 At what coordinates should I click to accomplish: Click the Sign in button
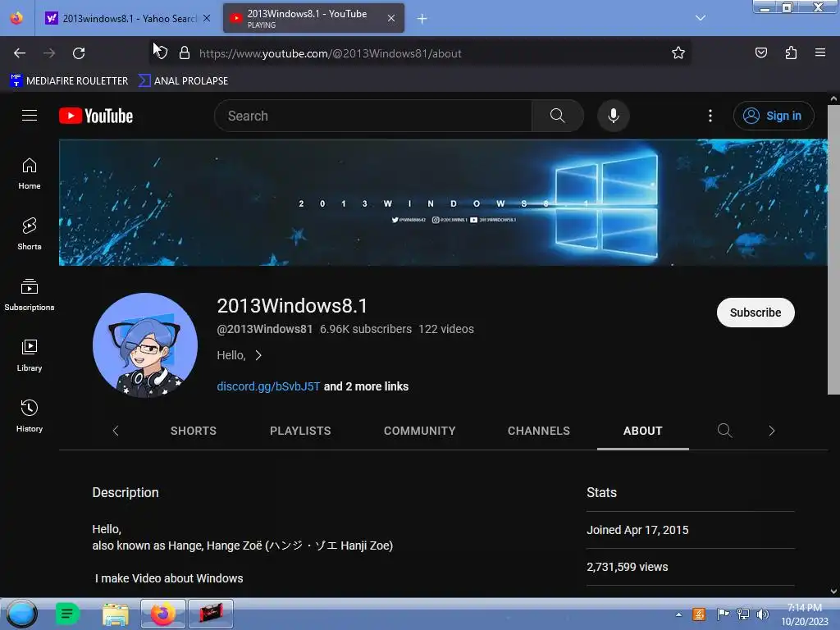(774, 116)
